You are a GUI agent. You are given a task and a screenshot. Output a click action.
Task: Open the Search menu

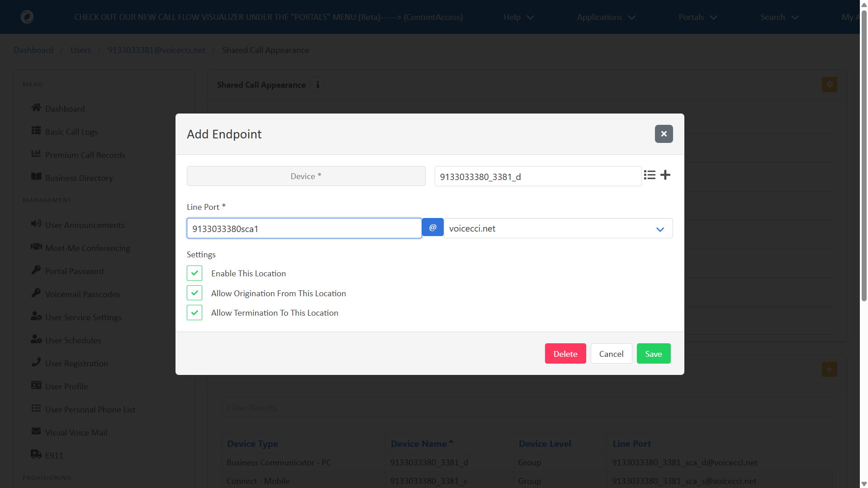779,17
